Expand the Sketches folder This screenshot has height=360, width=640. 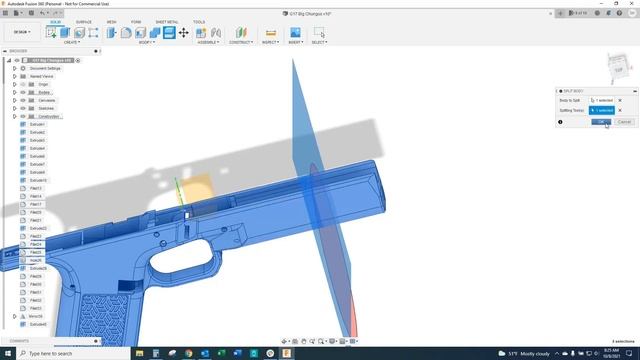coord(15,108)
